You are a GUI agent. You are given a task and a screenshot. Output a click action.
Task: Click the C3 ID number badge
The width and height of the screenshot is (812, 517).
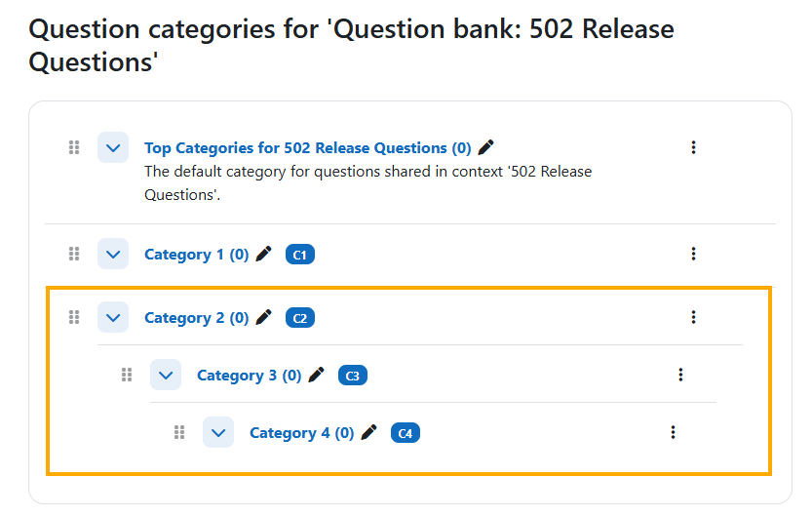[x=353, y=376]
